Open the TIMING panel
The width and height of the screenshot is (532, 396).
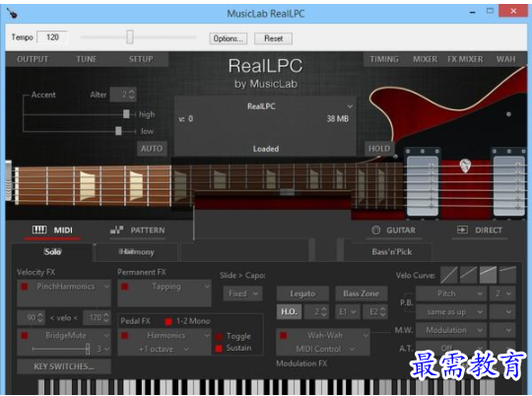point(384,59)
